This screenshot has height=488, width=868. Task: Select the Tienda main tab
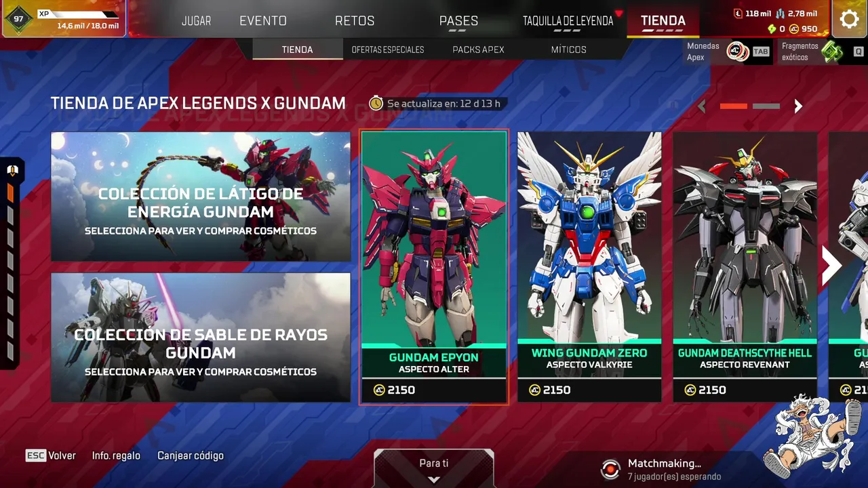coord(663,21)
